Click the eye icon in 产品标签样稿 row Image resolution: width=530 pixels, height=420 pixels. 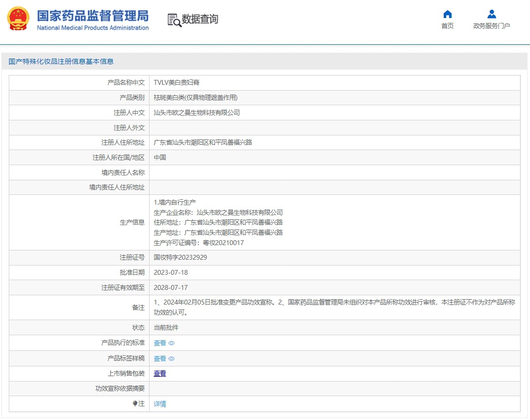click(x=171, y=359)
